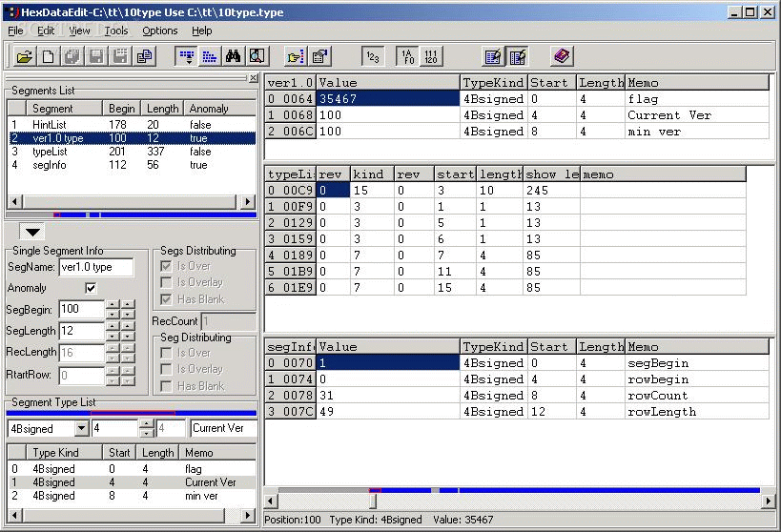This screenshot has height=532, width=781.
Task: Click the SegName input field
Action: pos(96,267)
